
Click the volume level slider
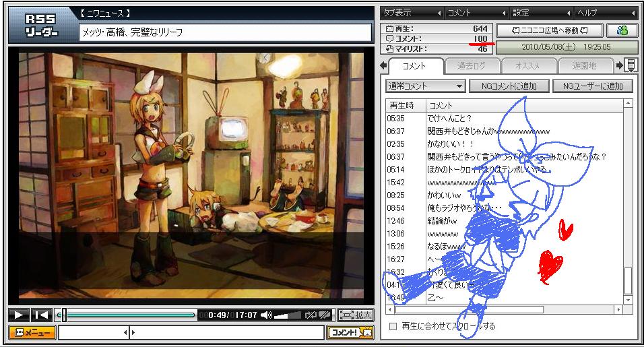point(288,315)
